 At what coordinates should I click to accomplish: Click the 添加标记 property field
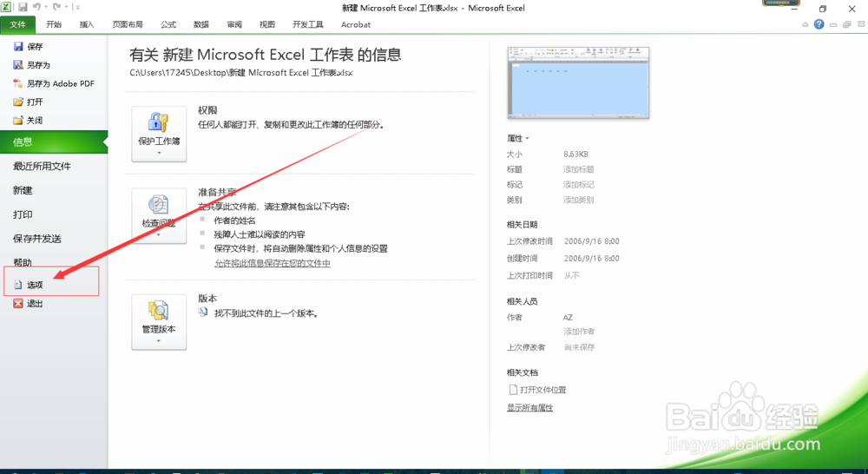[x=578, y=184]
